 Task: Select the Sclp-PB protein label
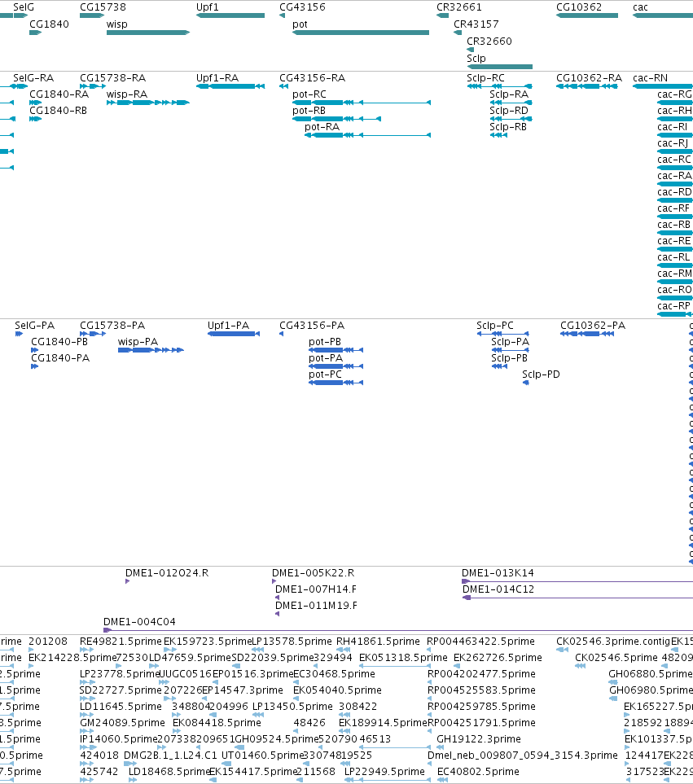pyautogui.click(x=509, y=358)
